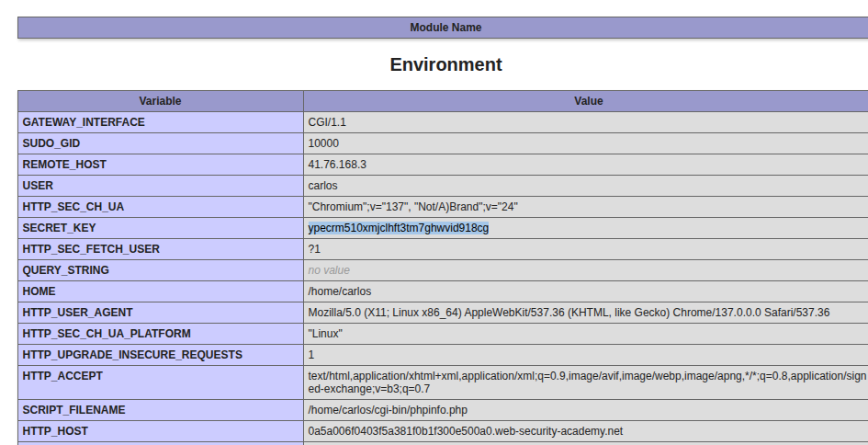Click the Variable column header

[160, 101]
